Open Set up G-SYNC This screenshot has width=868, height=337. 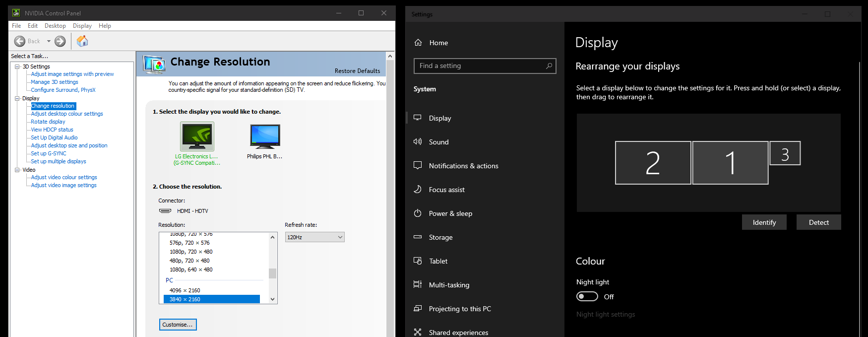pos(49,153)
